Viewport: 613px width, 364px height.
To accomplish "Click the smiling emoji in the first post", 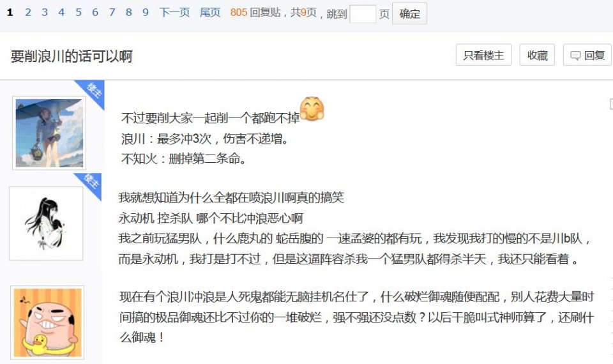I will click(x=312, y=109).
